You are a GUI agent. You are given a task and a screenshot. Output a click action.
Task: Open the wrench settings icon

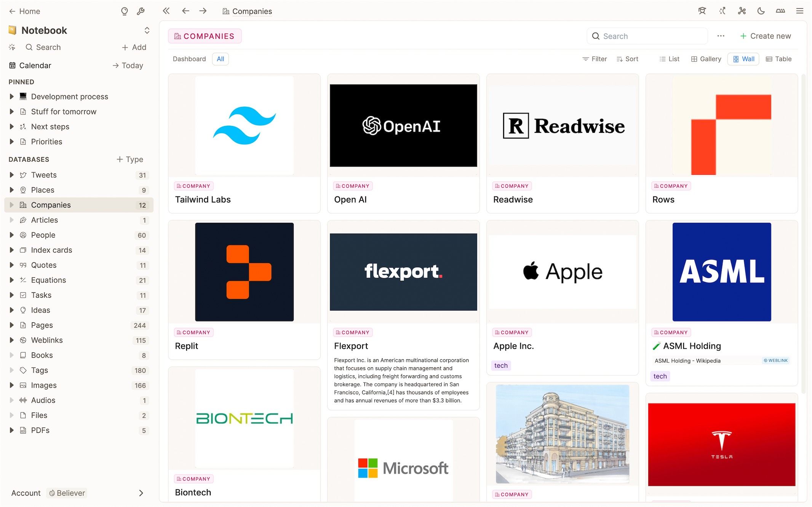click(x=141, y=11)
